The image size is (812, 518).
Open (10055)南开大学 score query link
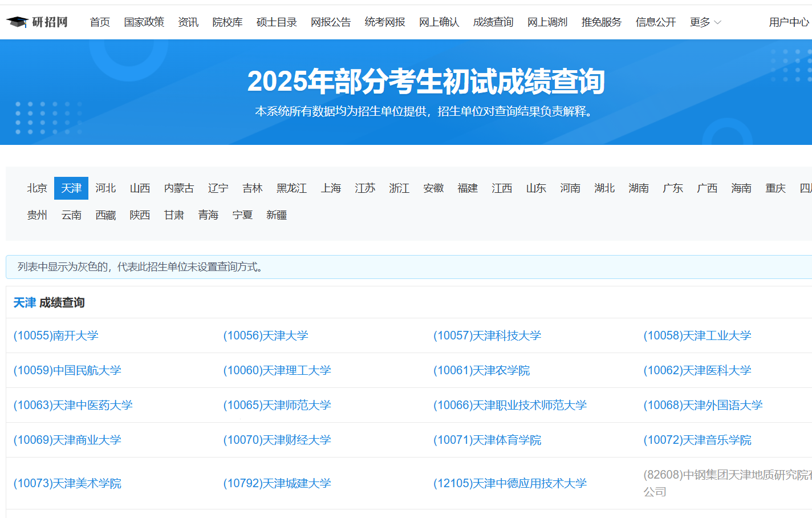point(56,335)
